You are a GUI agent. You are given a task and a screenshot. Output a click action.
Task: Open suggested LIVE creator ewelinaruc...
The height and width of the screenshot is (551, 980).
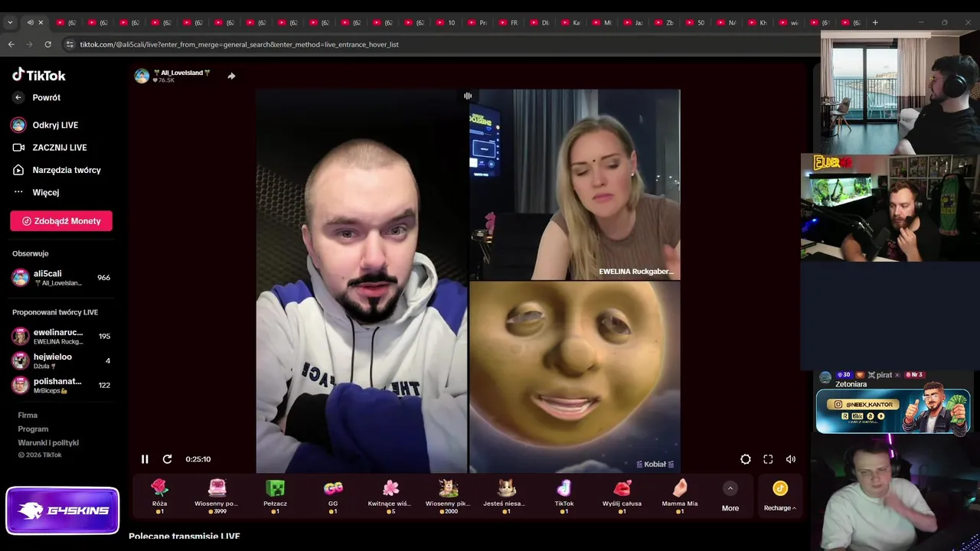(x=61, y=337)
